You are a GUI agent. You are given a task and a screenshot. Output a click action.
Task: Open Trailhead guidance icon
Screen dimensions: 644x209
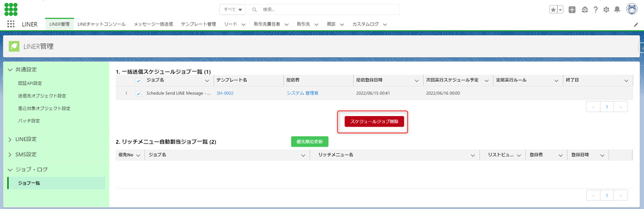(x=585, y=10)
